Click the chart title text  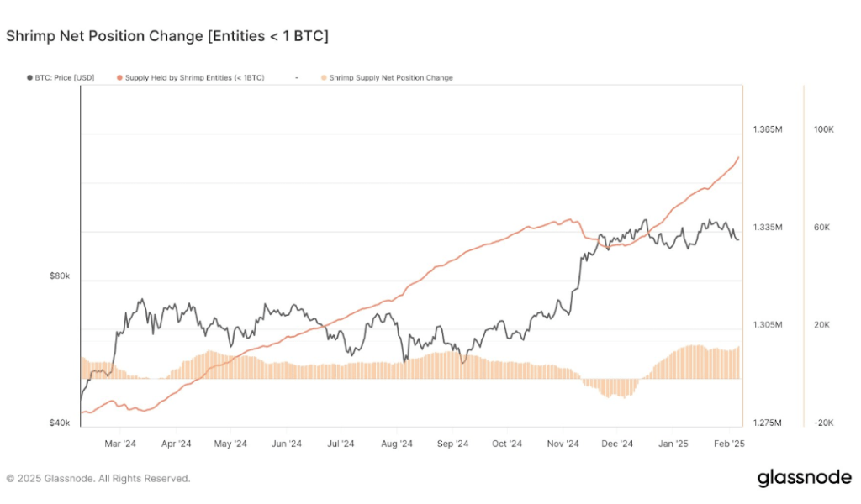[167, 36]
